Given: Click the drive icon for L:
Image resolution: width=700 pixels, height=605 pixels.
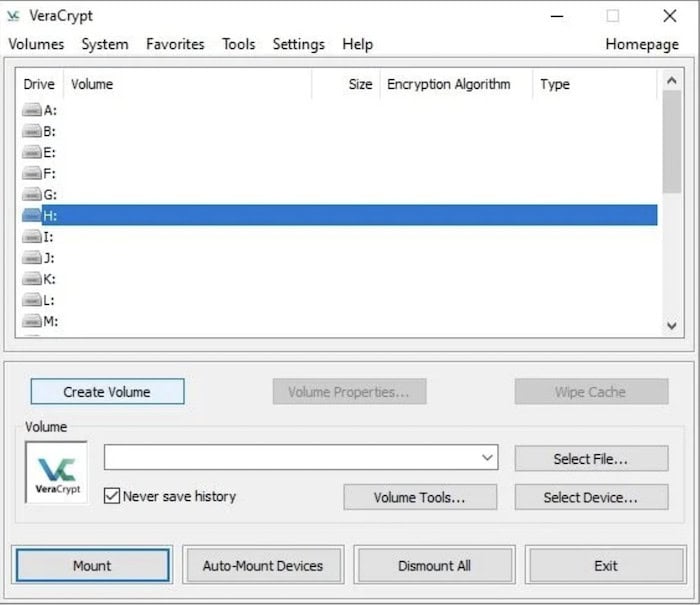Looking at the screenshot, I should tap(32, 300).
